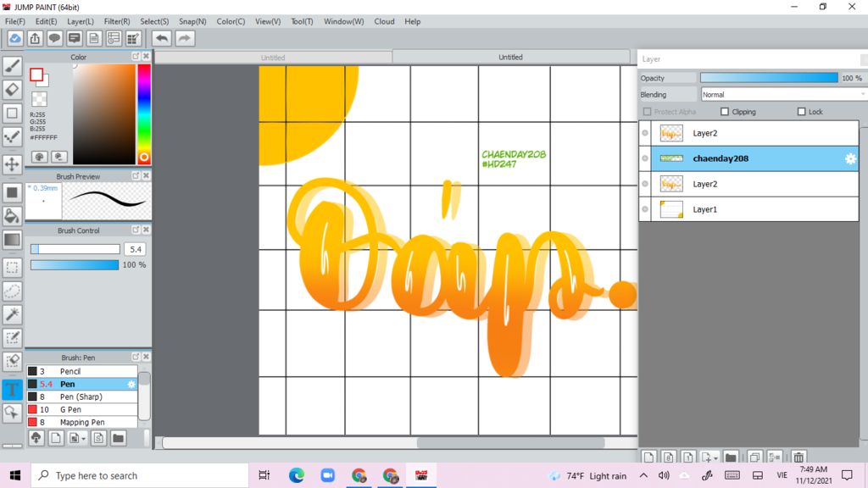Close the Brush Preview panel
Image resolution: width=868 pixels, height=488 pixels.
(x=146, y=175)
